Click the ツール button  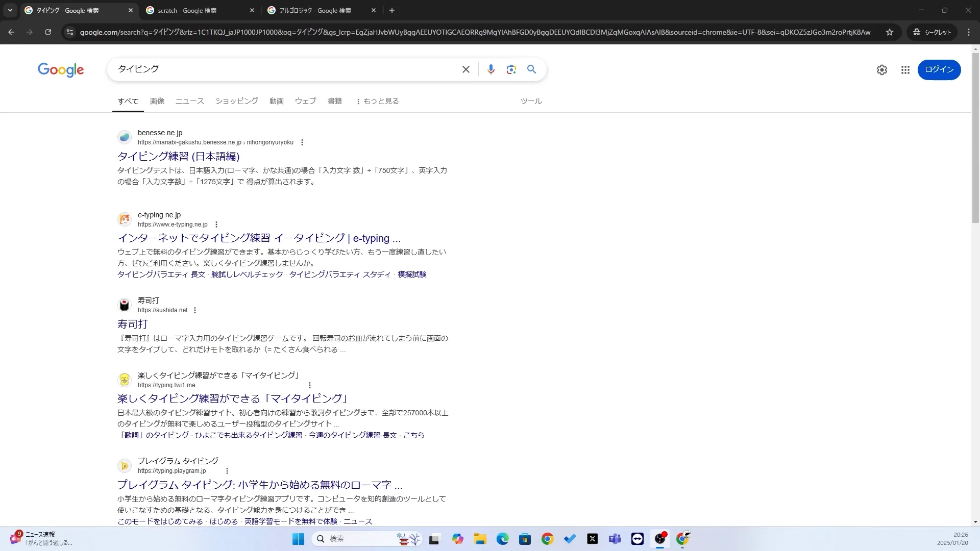tap(531, 101)
